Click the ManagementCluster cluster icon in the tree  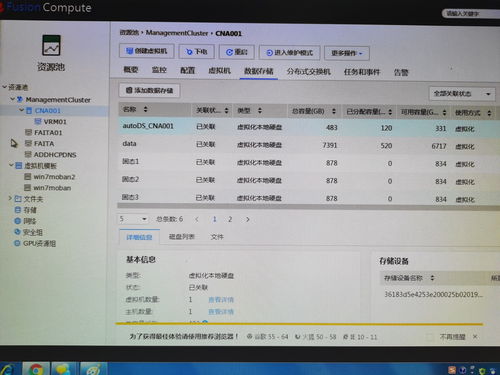tap(20, 99)
